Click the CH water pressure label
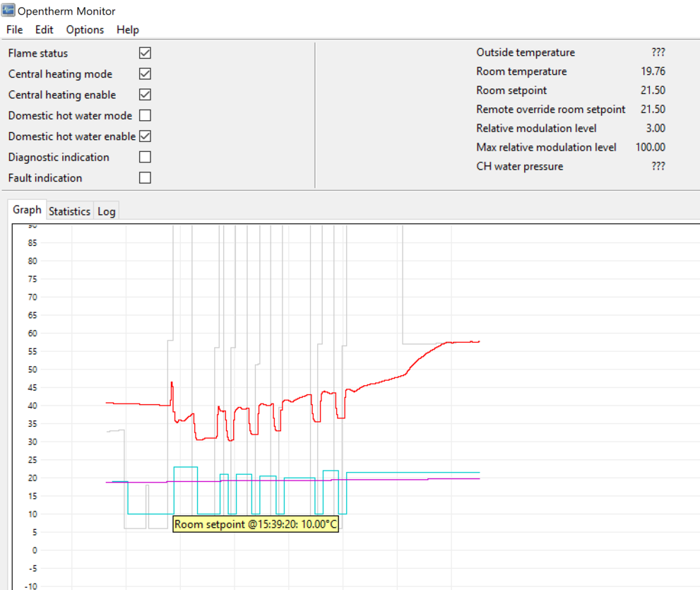The image size is (700, 590). click(x=520, y=166)
